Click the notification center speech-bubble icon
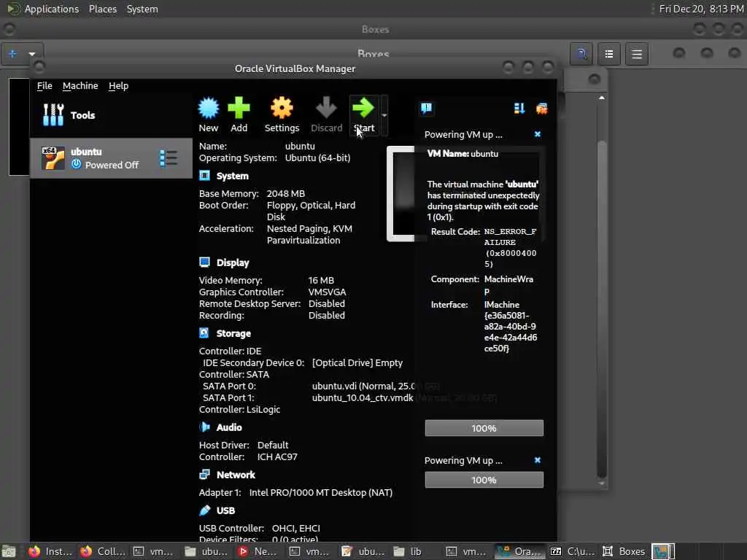747x560 pixels. point(426,108)
